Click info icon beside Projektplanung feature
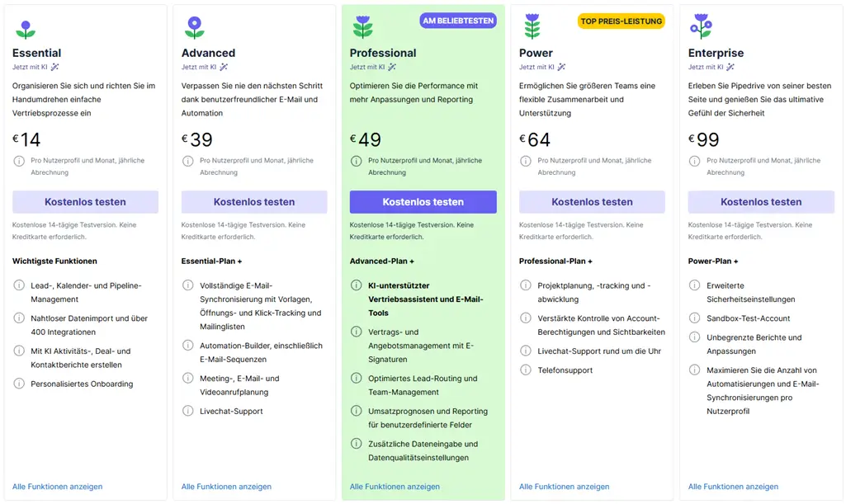This screenshot has height=504, width=846. pos(525,285)
